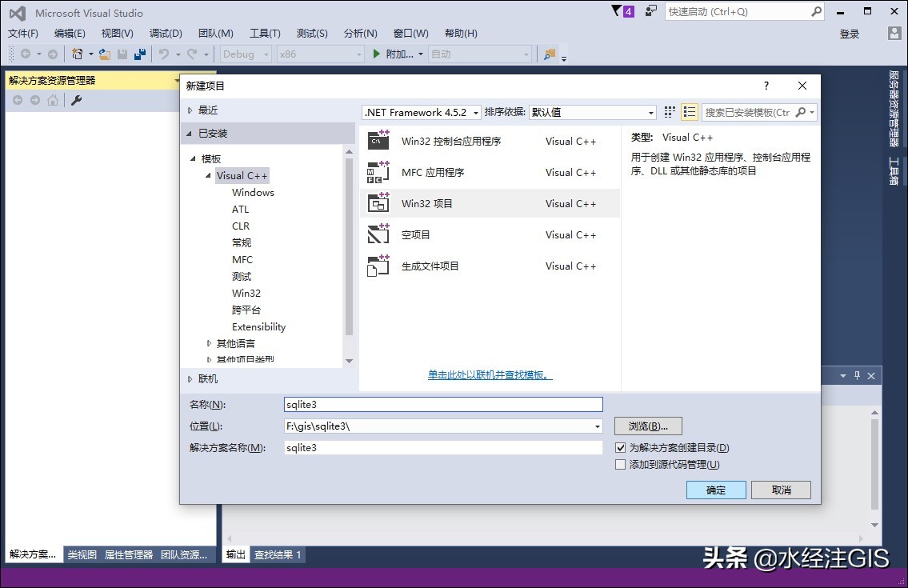Screen dimensions: 908x588
Task: Click the Redo toolbar icon
Action: pyautogui.click(x=192, y=54)
